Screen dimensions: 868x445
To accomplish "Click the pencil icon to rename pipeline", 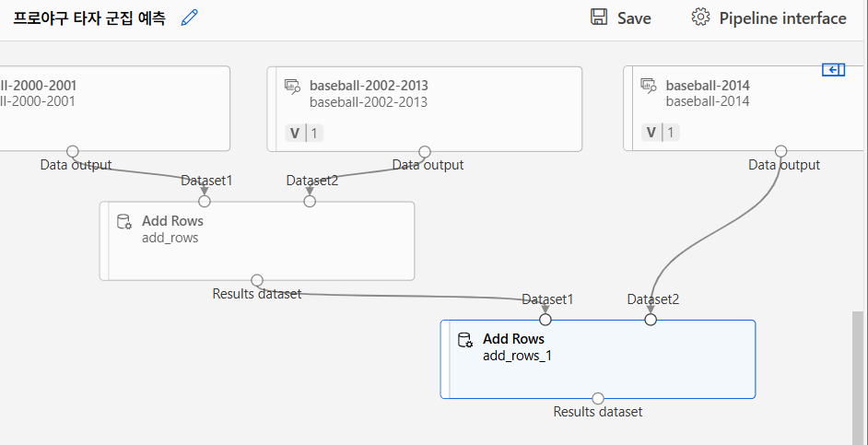I will pos(190,18).
